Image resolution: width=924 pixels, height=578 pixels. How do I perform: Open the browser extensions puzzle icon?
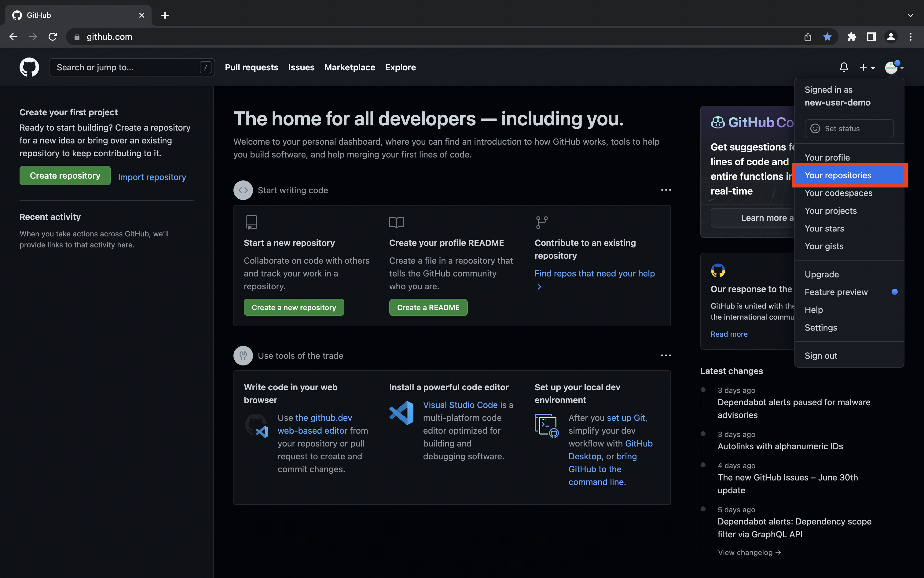point(852,37)
